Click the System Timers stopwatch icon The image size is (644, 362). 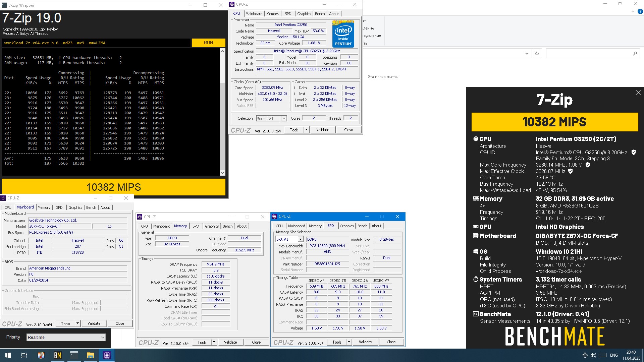[476, 280]
